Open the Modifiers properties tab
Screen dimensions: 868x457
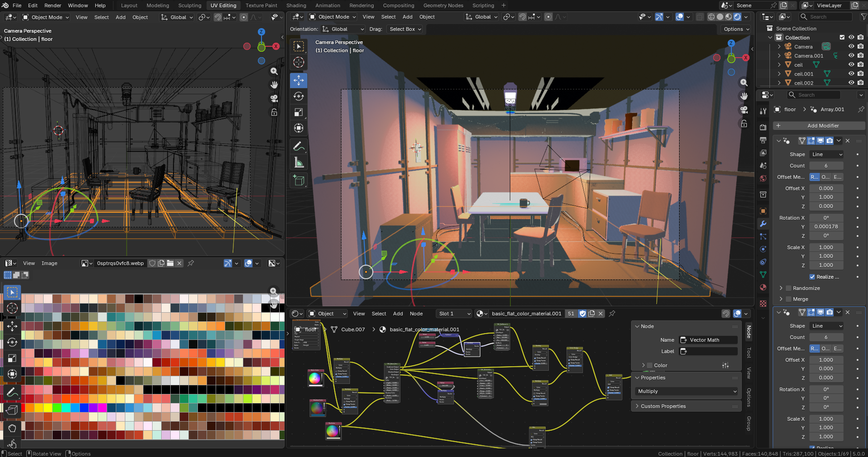[763, 224]
